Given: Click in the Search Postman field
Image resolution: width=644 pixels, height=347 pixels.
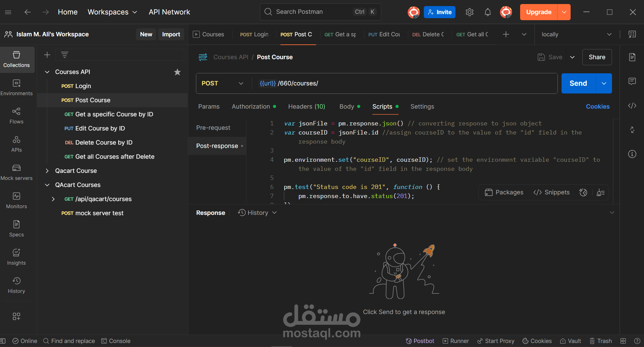Looking at the screenshot, I should 320,12.
